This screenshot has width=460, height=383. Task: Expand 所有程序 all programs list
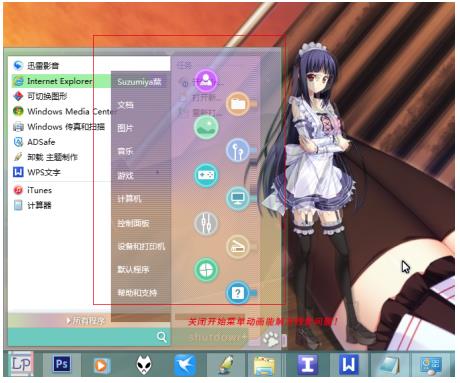[86, 321]
